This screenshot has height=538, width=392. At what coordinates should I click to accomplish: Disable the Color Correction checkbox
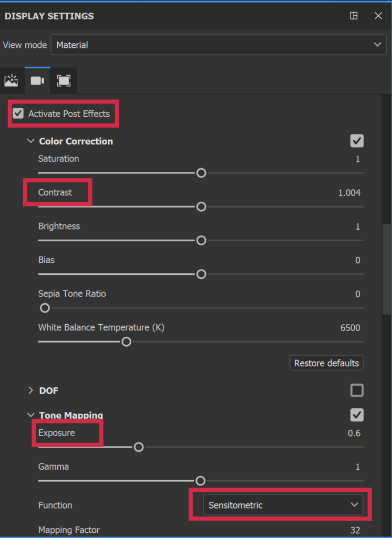[x=357, y=141]
